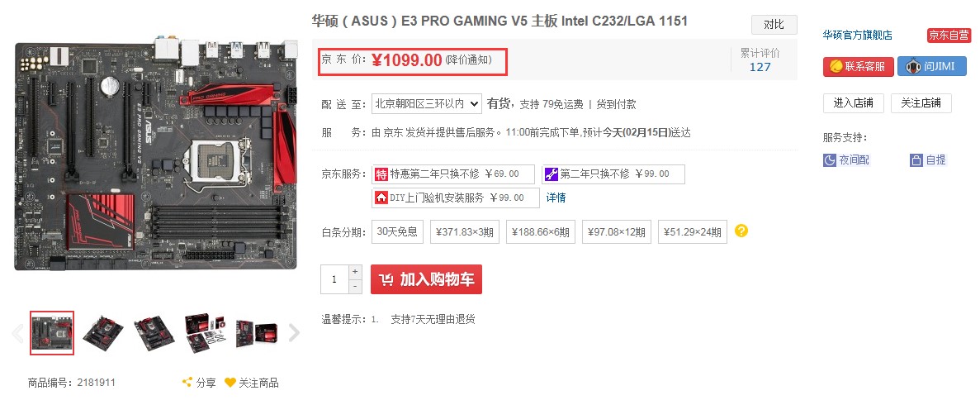Click the 夜间配 moon icon
This screenshot has height=400, width=980.
tap(830, 160)
